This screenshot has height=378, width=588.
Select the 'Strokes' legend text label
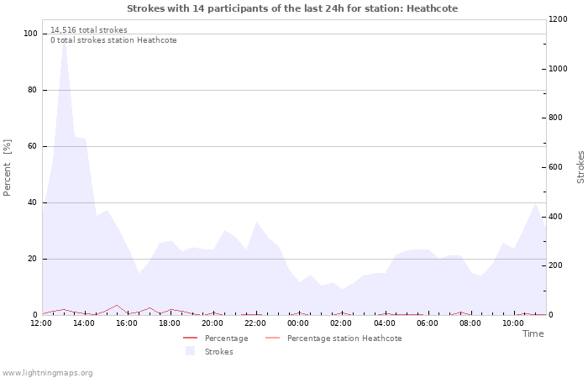218,351
